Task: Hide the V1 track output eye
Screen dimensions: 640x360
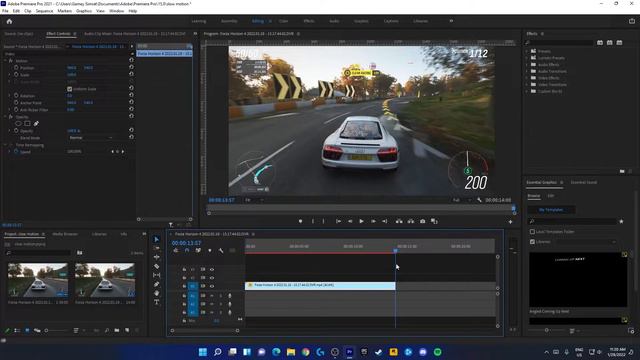Action: point(212,286)
